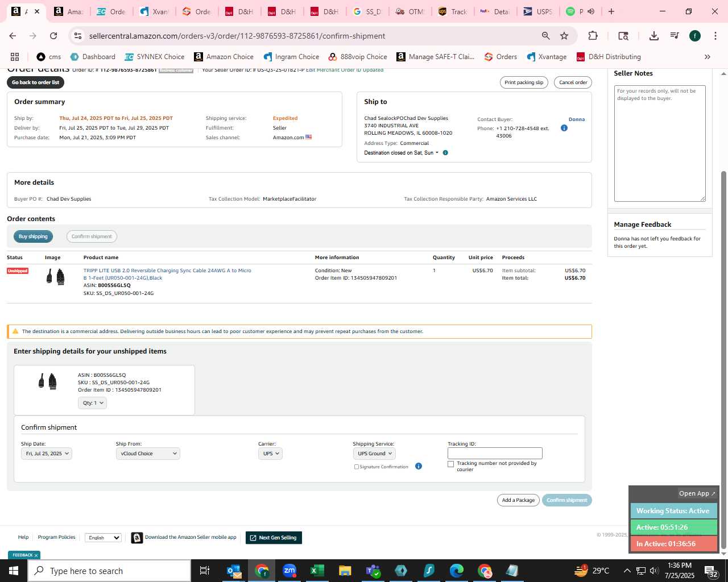This screenshot has width=728, height=582.
Task: Click the info icon next to the phone number
Action: (x=564, y=128)
